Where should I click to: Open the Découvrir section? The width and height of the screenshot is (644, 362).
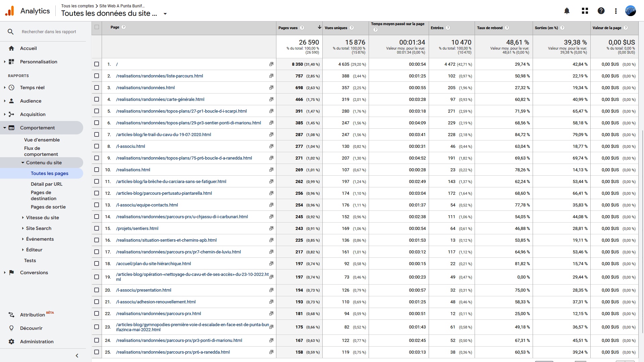[x=31, y=328]
